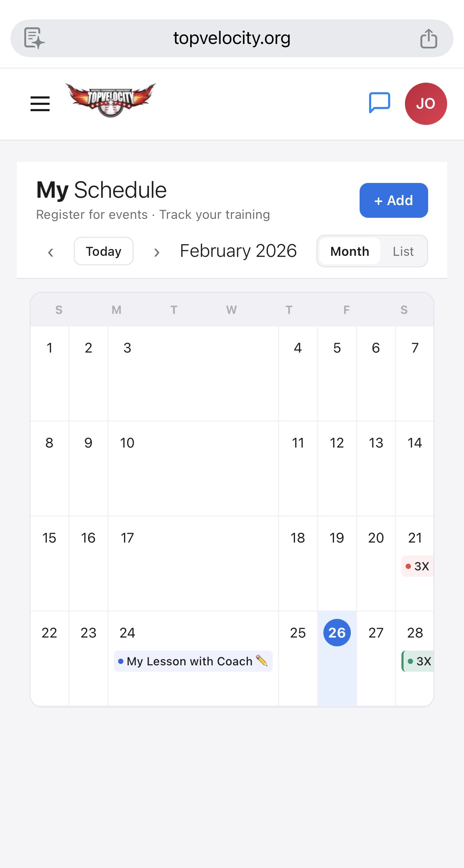Open the green 3X event on 28th
This screenshot has width=464, height=868.
click(419, 661)
